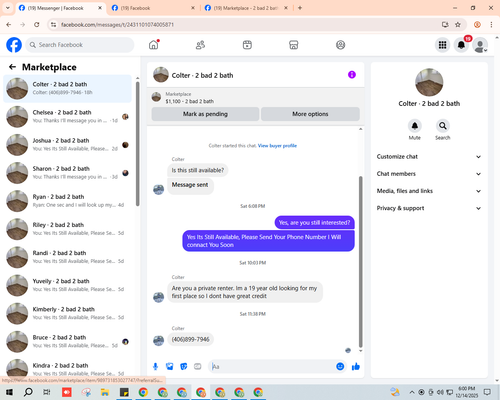This screenshot has width=500, height=400.
Task: Send a thumbs up like
Action: tap(356, 367)
